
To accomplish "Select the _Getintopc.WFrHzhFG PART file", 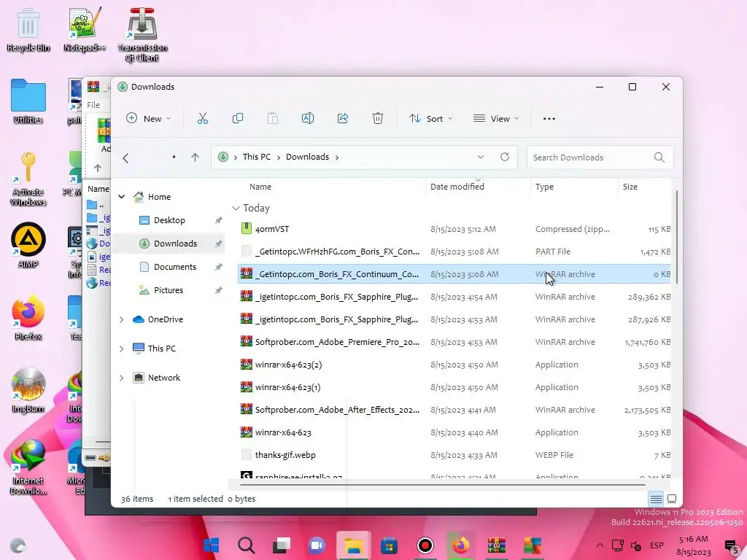I will click(x=454, y=252).
